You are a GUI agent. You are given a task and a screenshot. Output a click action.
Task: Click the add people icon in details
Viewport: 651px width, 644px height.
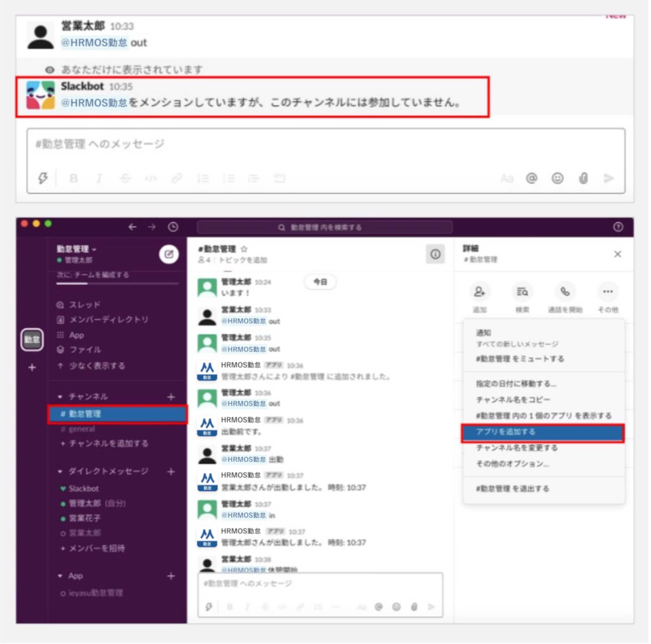pos(479,292)
